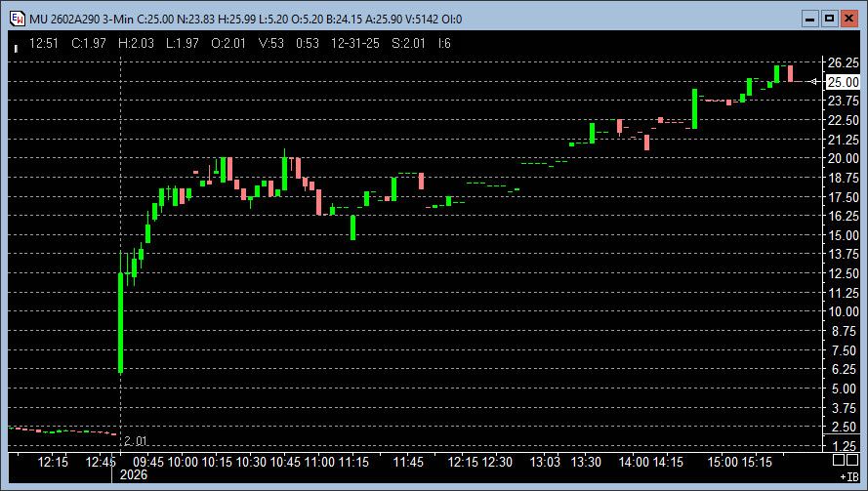The width and height of the screenshot is (868, 491).
Task: Click the highlighted 25.00 price label
Action: 844,82
